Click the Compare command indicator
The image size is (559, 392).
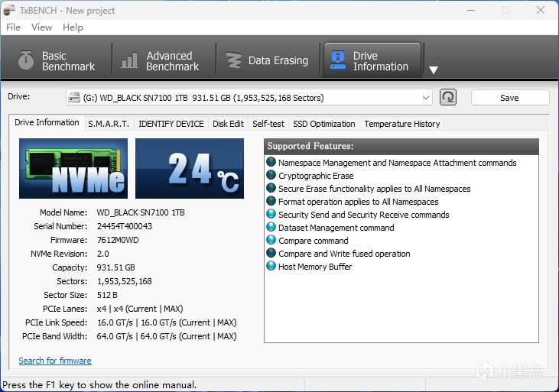coord(271,240)
